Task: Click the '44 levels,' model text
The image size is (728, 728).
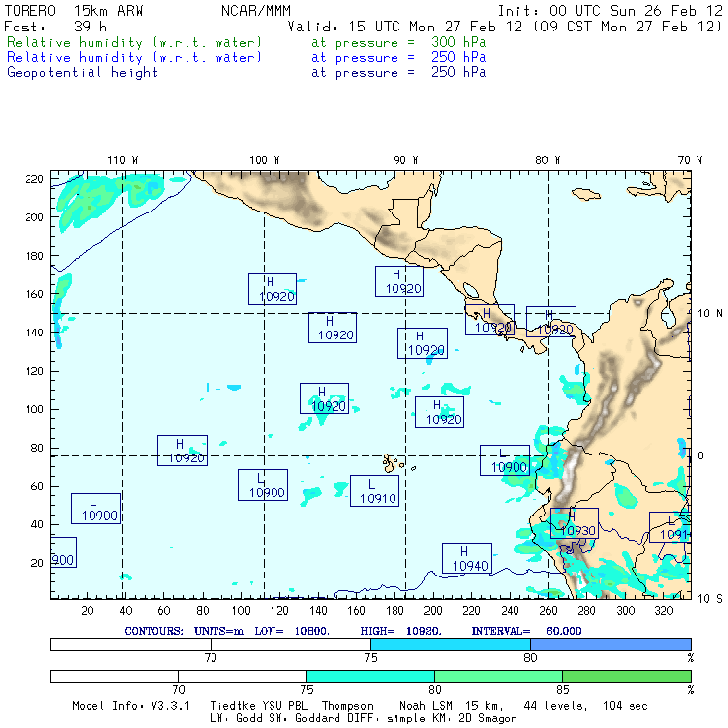Action: pos(556,706)
